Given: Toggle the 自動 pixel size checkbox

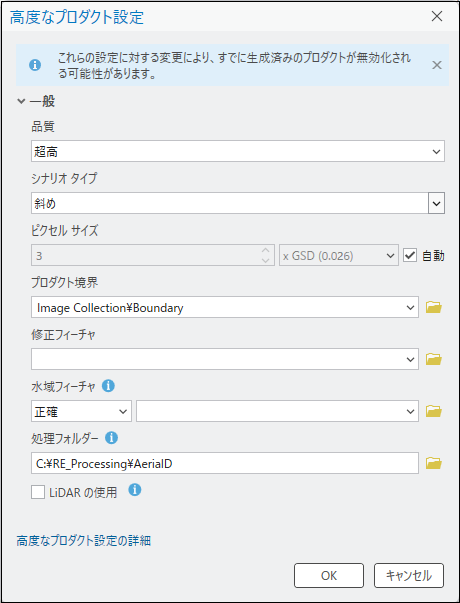Looking at the screenshot, I should pos(410,255).
